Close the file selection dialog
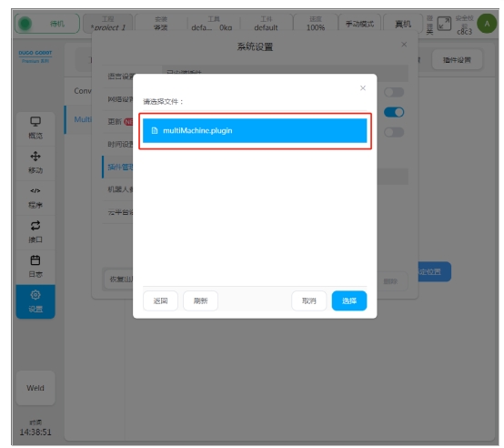 363,88
